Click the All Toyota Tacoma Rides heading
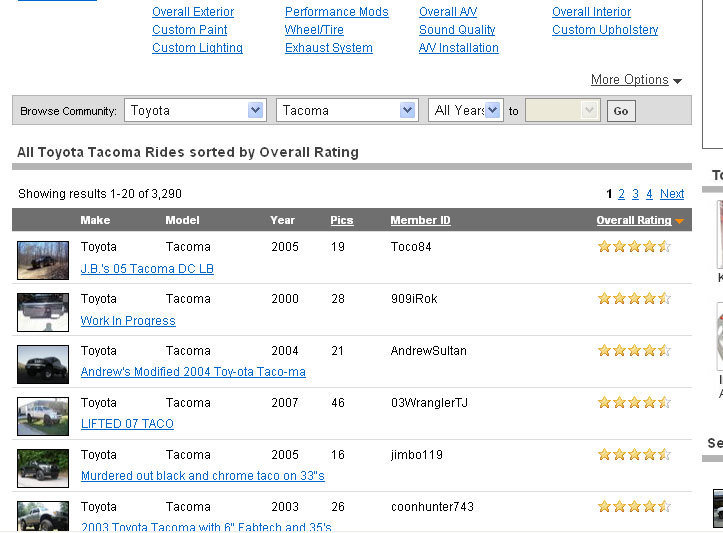The height and width of the screenshot is (533, 723). tap(188, 153)
